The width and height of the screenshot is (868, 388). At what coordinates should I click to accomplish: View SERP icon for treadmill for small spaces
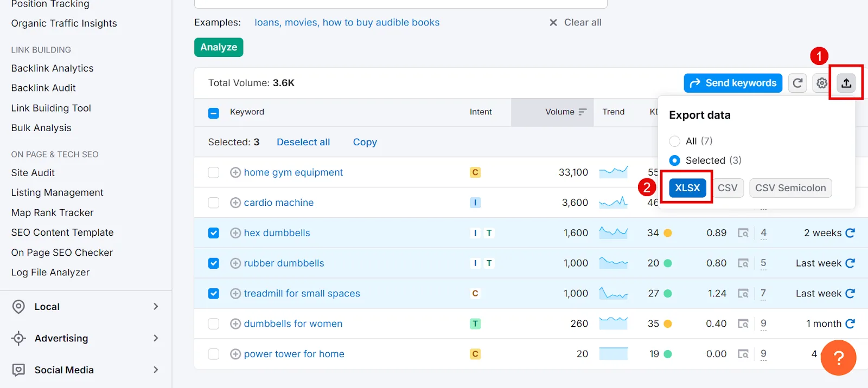(743, 293)
